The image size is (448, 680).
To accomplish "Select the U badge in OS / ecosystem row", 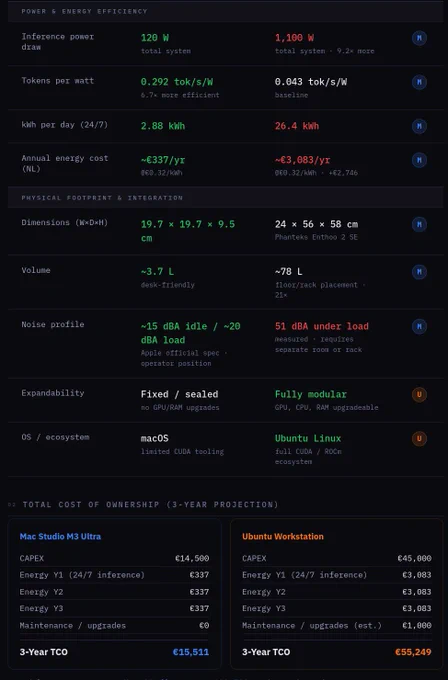I will click(x=419, y=438).
